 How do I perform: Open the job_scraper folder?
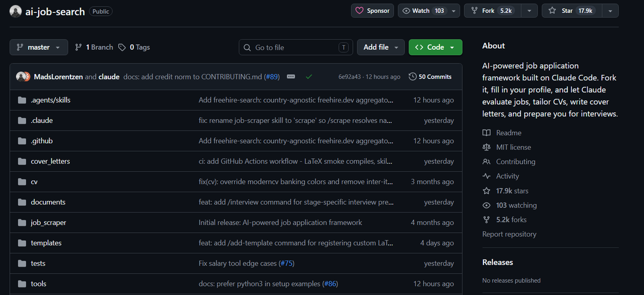48,223
